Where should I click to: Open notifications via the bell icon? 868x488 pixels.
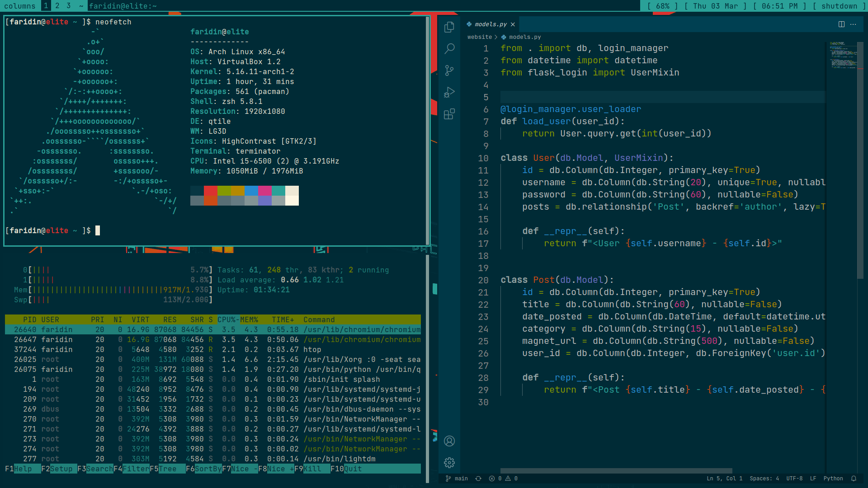tap(854, 479)
